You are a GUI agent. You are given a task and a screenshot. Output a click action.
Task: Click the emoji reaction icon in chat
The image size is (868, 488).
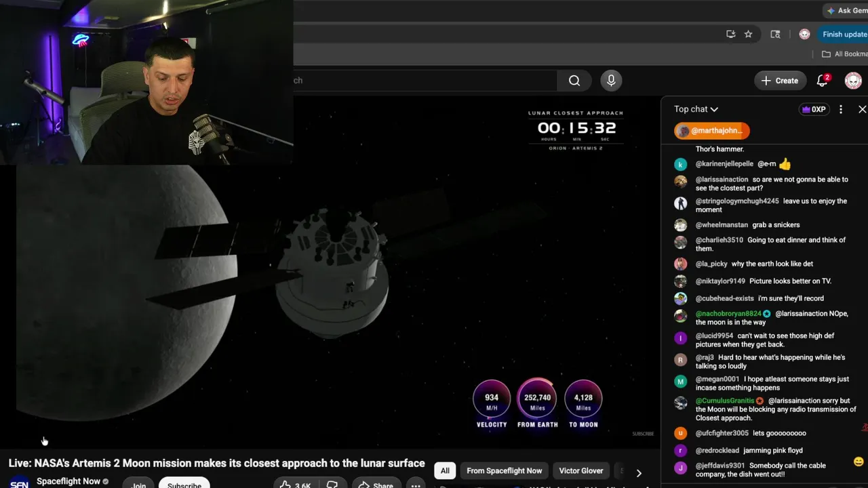858,462
